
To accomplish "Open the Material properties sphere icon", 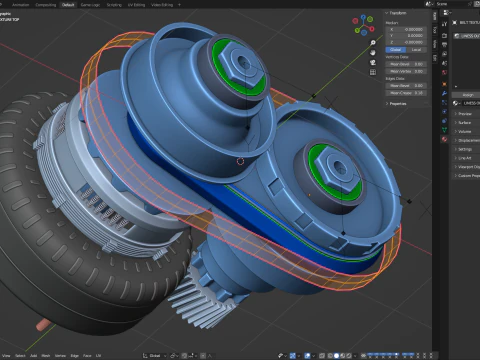I will 445,139.
